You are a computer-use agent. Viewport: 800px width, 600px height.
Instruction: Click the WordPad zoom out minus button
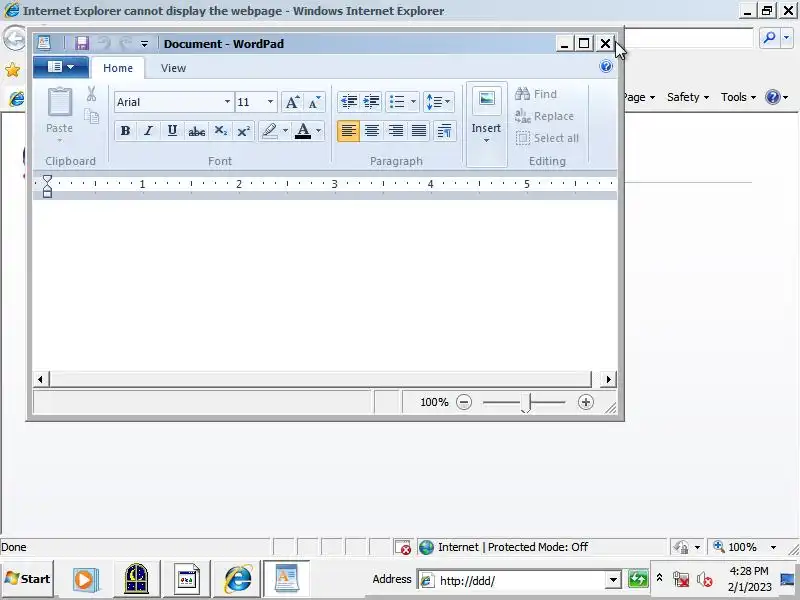tap(464, 403)
